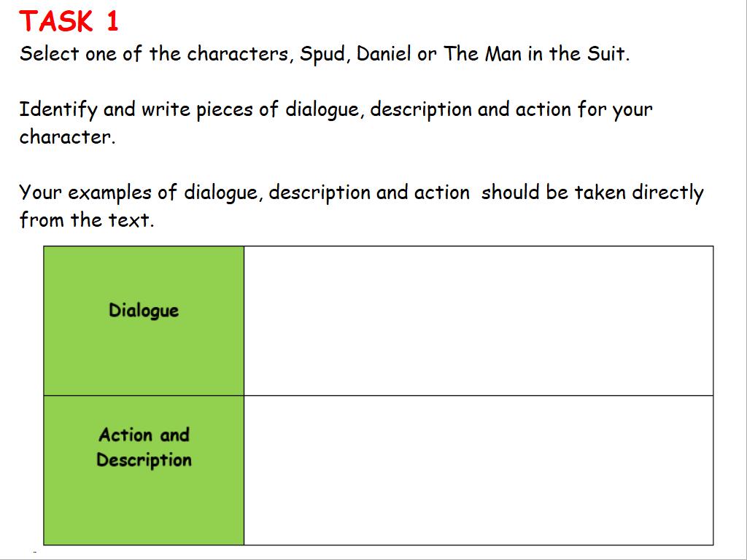
Task: Select the green Action and Description cell
Action: coord(144,510)
